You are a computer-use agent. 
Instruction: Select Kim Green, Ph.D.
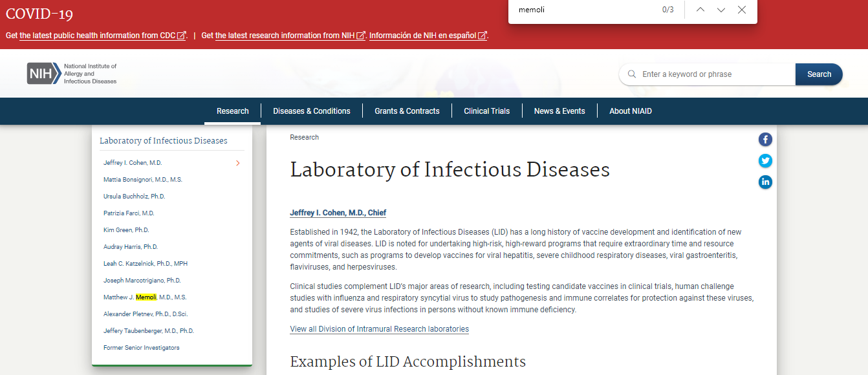tap(126, 230)
